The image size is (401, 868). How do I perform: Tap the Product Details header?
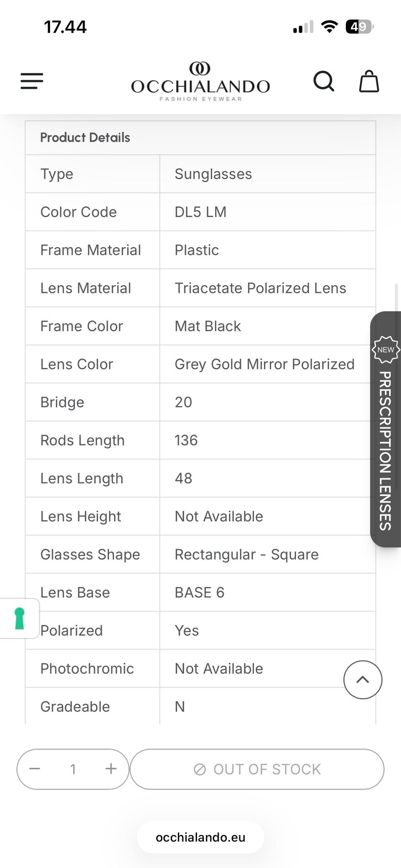85,137
